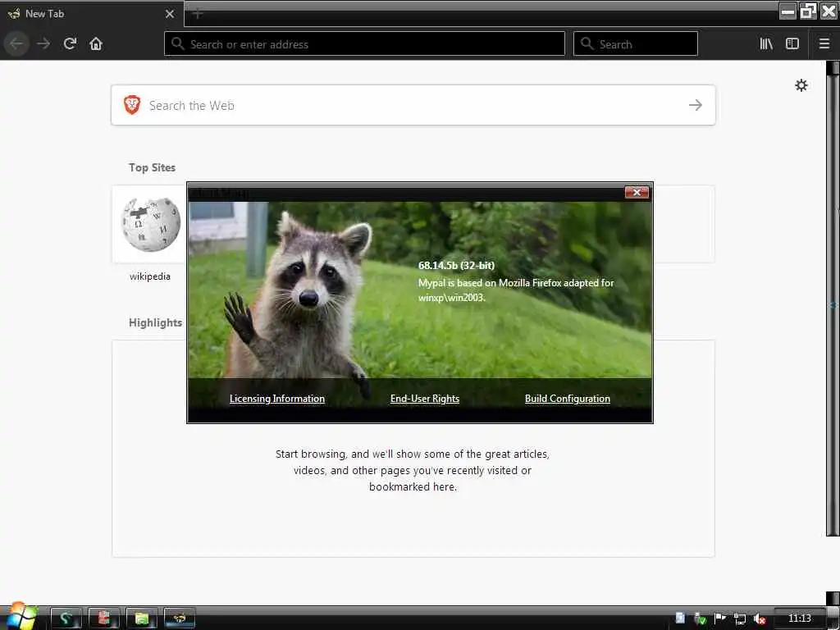Open the file explorer taskbar icon
This screenshot has height=630, width=840.
(x=141, y=619)
